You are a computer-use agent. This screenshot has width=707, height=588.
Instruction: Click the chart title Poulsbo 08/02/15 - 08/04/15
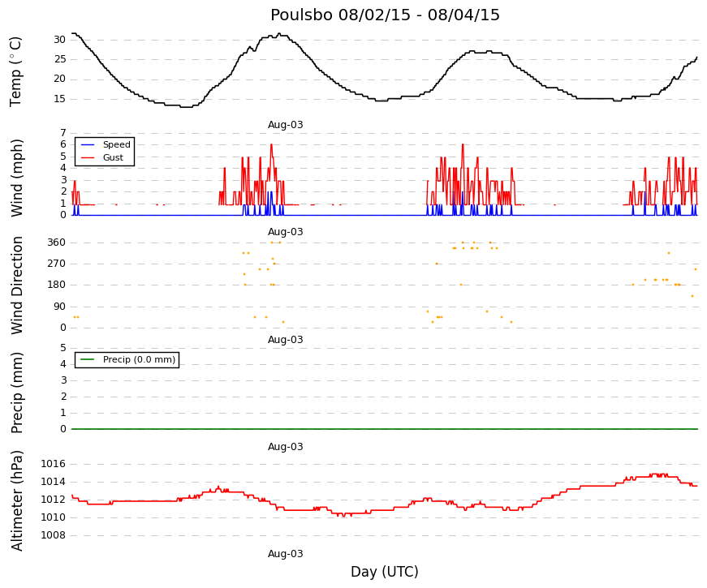click(x=385, y=15)
